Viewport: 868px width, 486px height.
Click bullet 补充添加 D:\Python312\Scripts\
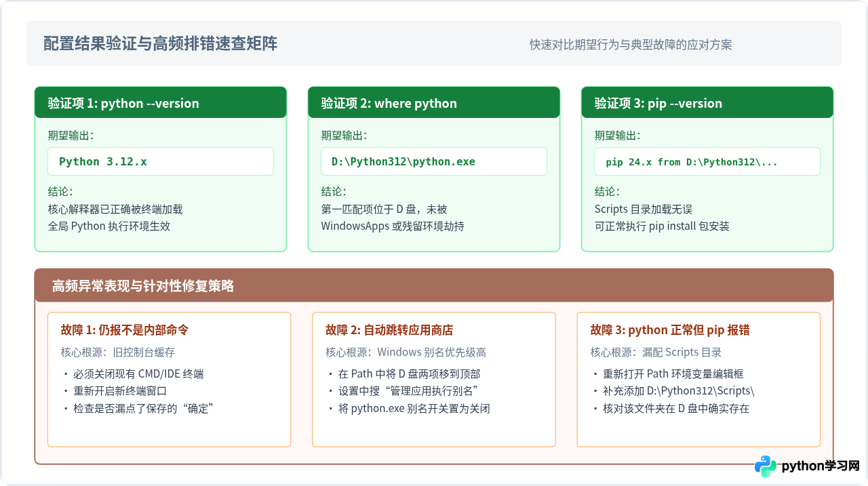(x=673, y=391)
